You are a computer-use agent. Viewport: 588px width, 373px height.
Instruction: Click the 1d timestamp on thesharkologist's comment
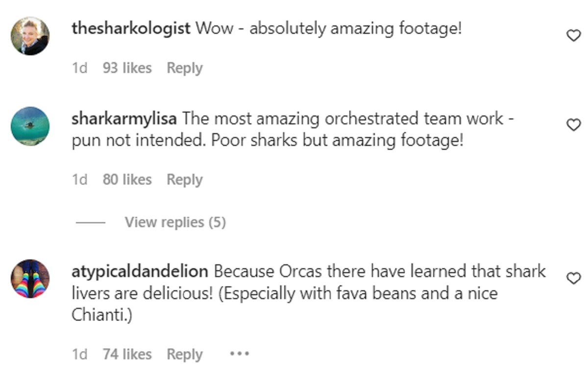point(79,68)
